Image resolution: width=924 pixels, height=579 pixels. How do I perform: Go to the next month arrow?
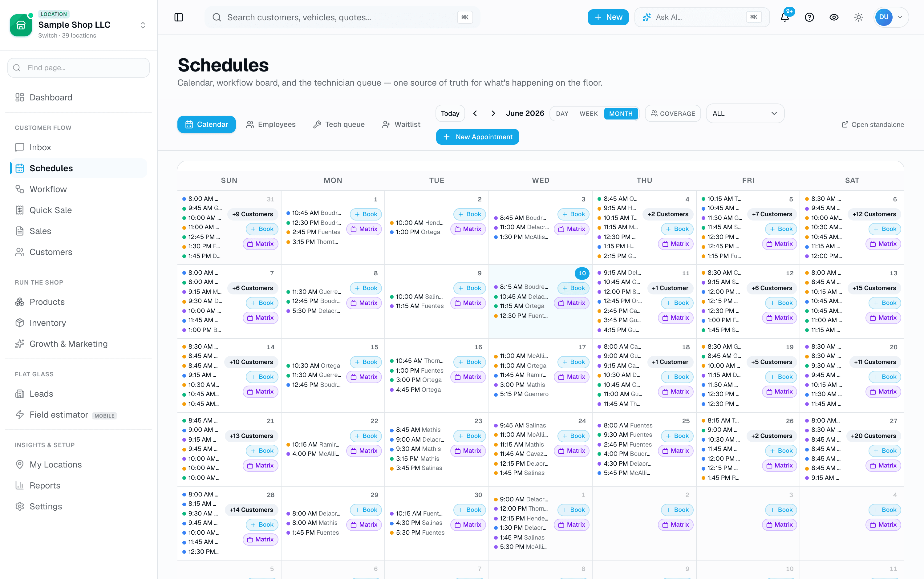pyautogui.click(x=493, y=113)
